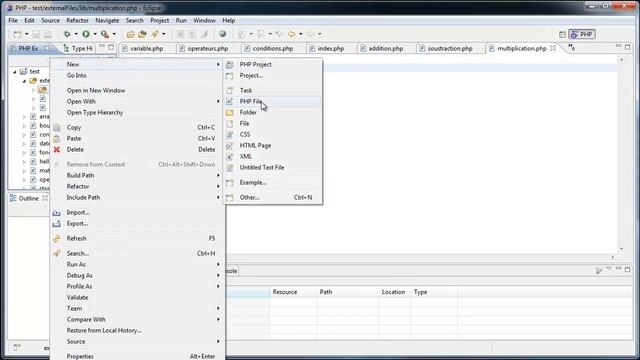The width and height of the screenshot is (640, 360).
Task: Click the Search flashlight toolbar icon
Action: click(155, 34)
